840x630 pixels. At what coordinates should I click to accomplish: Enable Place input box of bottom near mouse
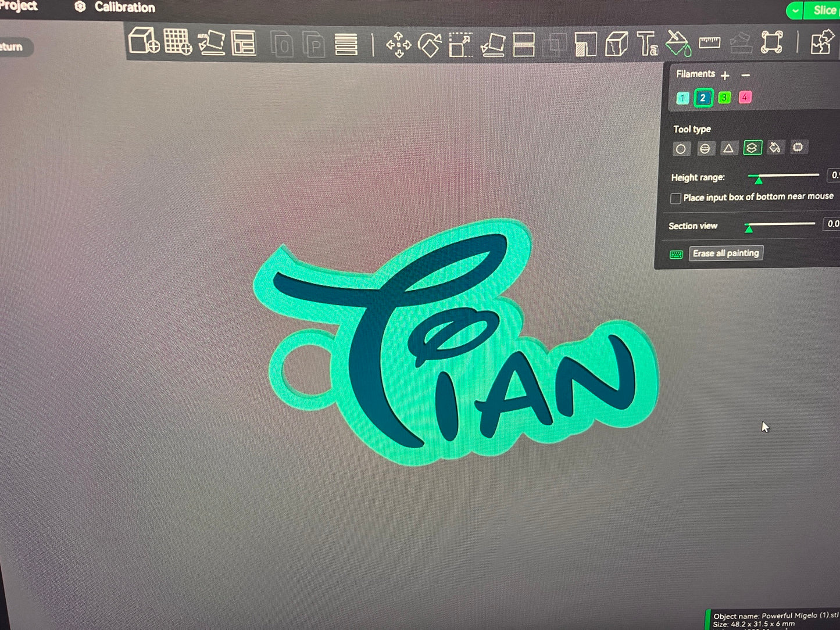[x=675, y=198]
